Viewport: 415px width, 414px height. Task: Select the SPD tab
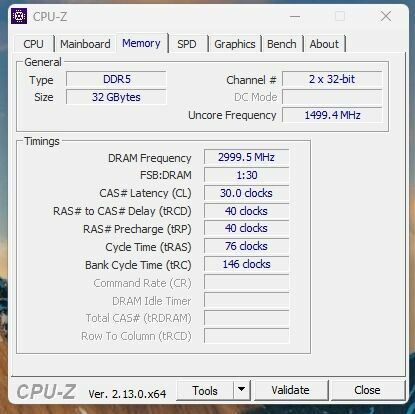point(187,44)
